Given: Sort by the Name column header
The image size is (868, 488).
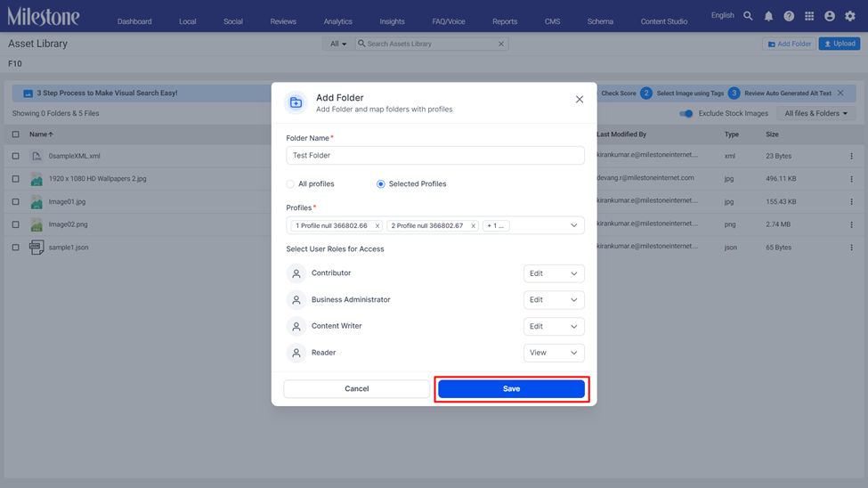Looking at the screenshot, I should pyautogui.click(x=42, y=134).
